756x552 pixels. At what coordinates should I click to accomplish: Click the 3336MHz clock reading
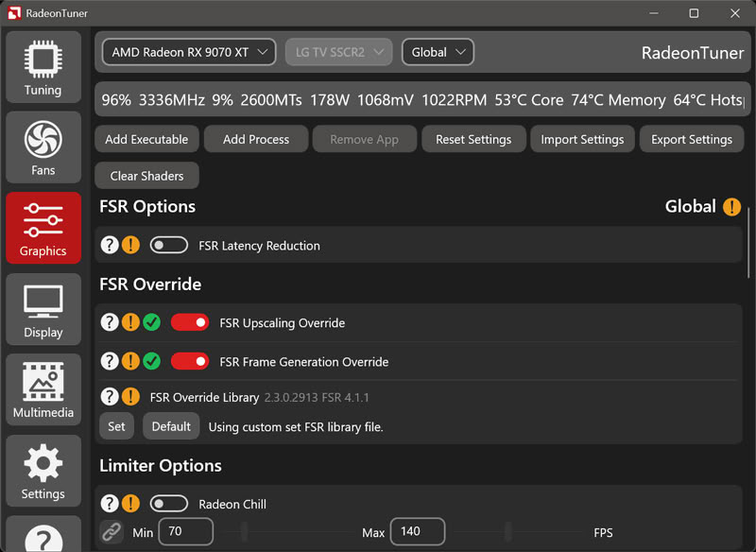click(172, 100)
